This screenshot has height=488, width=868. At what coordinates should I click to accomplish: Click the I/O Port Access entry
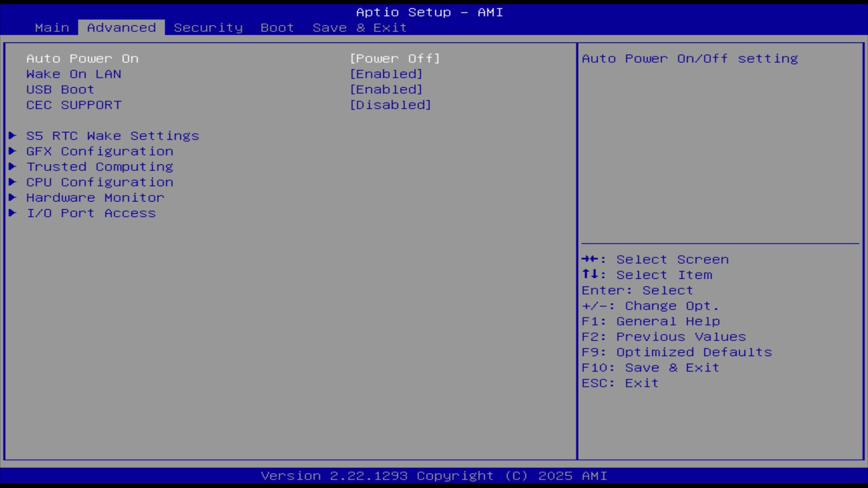click(x=91, y=213)
